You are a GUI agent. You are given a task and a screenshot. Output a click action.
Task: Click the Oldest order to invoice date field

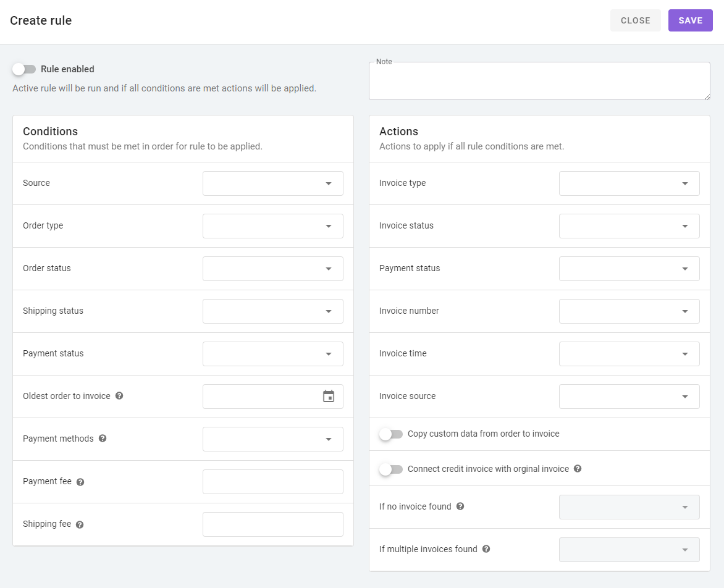pyautogui.click(x=273, y=397)
